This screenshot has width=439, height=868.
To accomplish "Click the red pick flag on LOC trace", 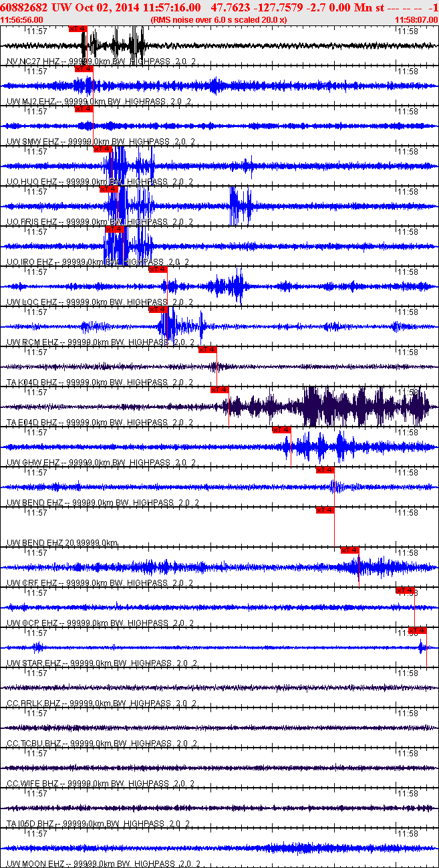I will [158, 269].
